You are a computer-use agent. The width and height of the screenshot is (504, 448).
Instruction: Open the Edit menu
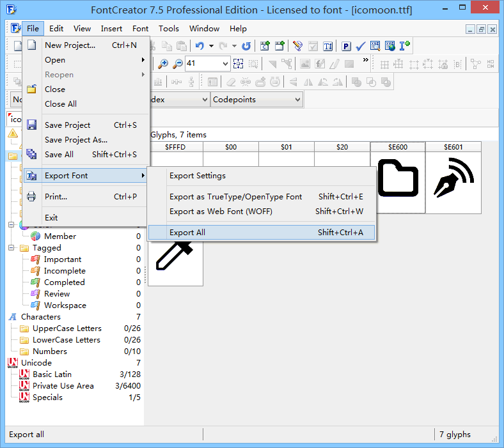[x=56, y=29]
